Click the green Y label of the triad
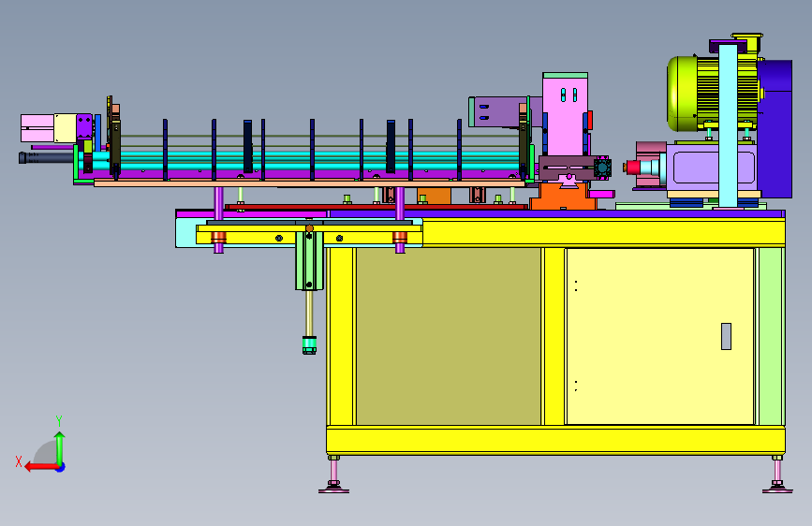 59,420
